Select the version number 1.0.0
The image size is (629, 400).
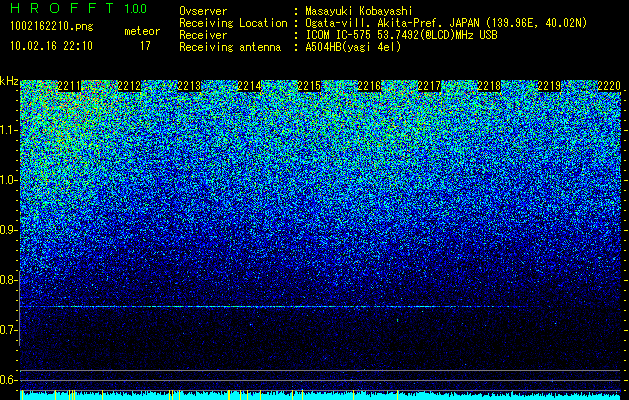136,8
